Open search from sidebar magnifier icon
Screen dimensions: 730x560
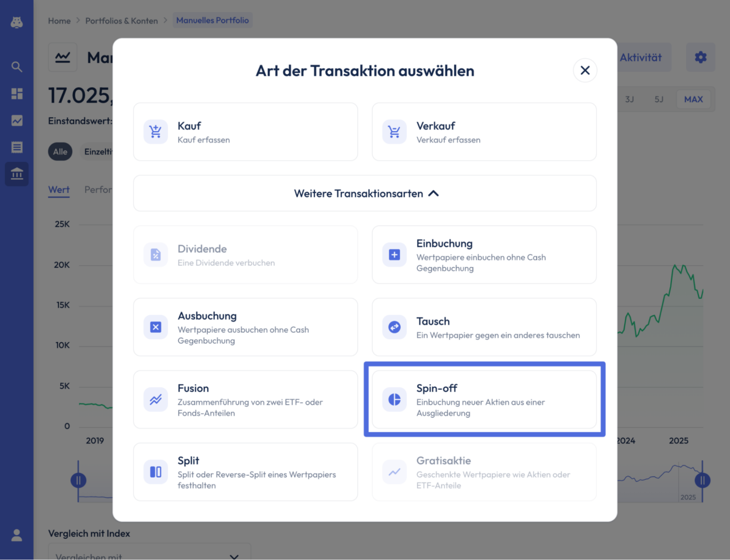[17, 66]
